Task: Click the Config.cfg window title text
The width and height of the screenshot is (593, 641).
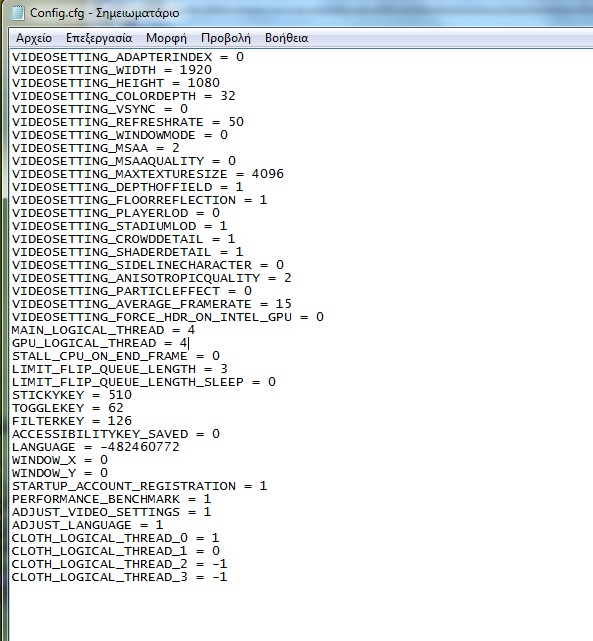Action: 105,13
